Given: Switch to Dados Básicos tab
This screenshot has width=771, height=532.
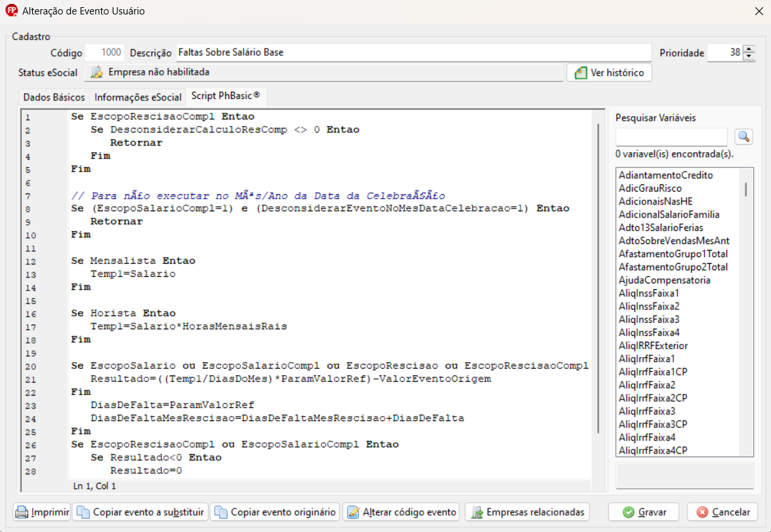Looking at the screenshot, I should [54, 97].
